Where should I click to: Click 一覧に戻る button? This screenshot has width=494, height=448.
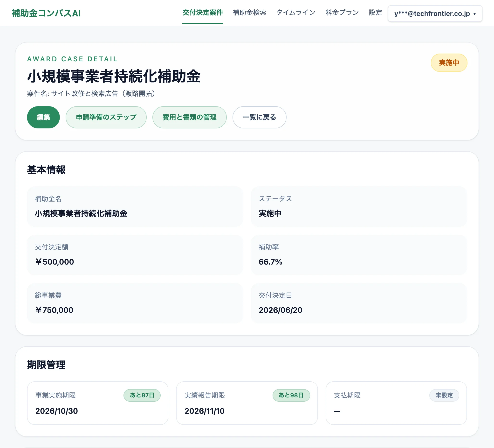coord(259,117)
